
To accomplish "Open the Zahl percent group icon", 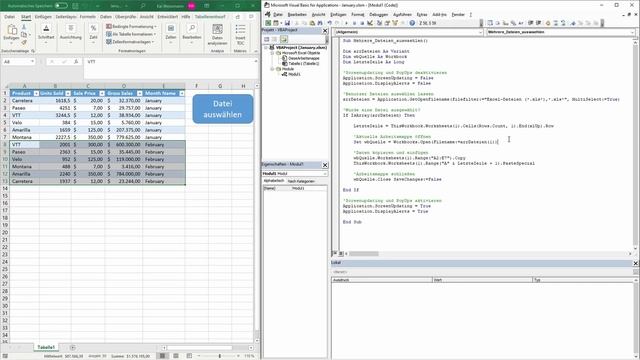I will pyautogui.click(x=93, y=29).
